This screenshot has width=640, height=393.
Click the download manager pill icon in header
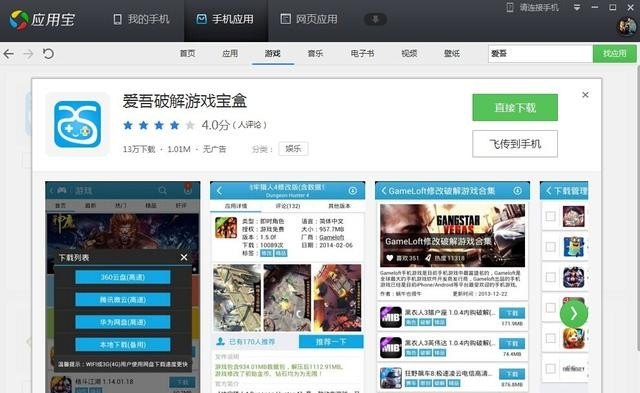(375, 19)
